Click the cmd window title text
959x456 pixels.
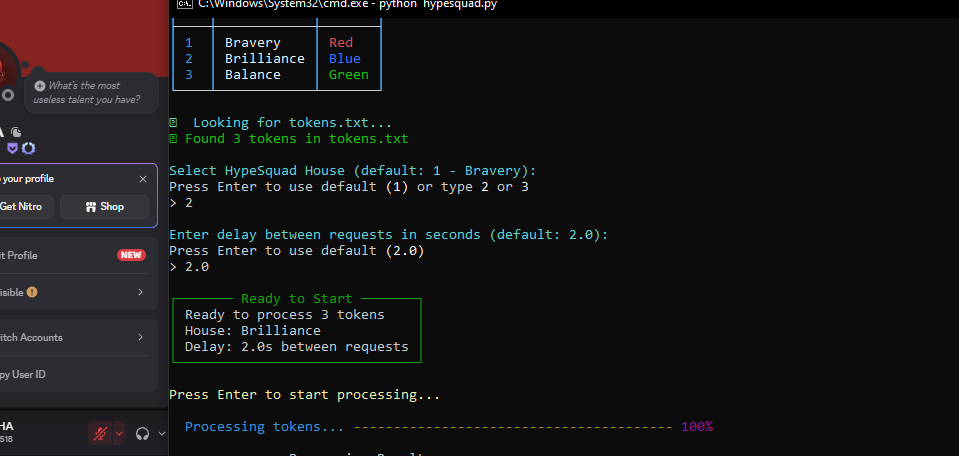point(347,4)
